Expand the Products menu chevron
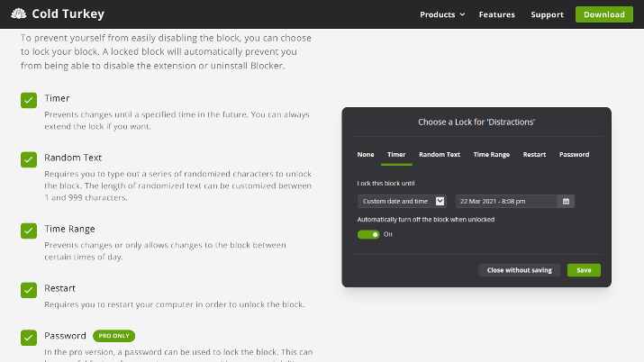The height and width of the screenshot is (362, 644). click(462, 14)
